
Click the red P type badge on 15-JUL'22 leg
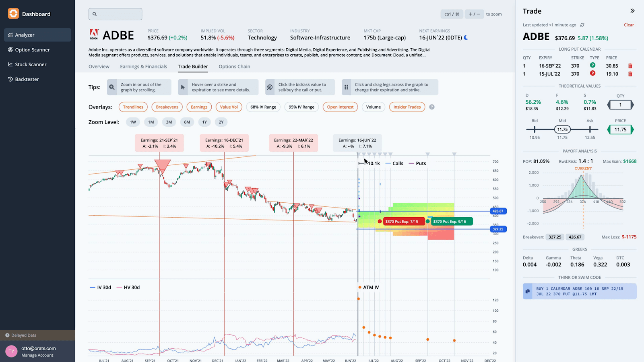pyautogui.click(x=592, y=73)
